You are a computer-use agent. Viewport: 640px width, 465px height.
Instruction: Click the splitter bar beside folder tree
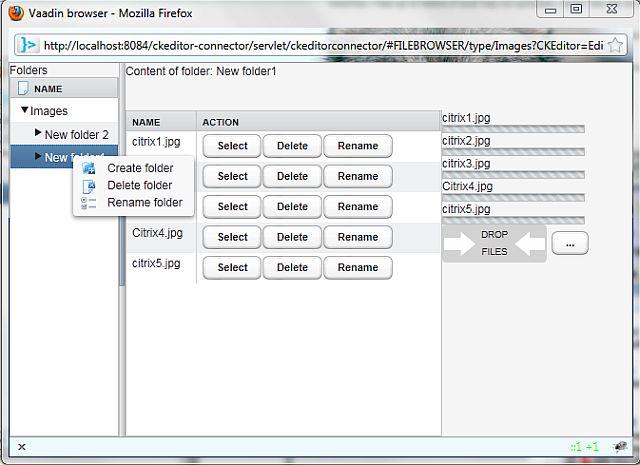coord(122,249)
